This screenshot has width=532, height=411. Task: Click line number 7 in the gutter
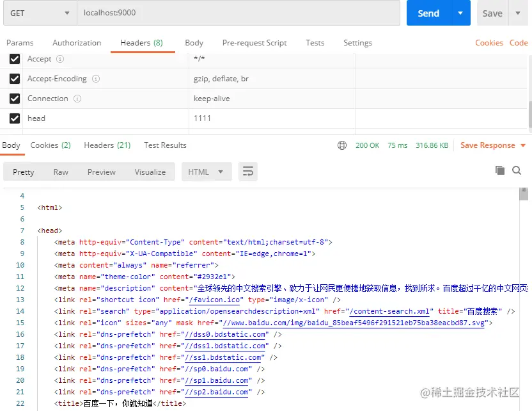click(x=22, y=230)
